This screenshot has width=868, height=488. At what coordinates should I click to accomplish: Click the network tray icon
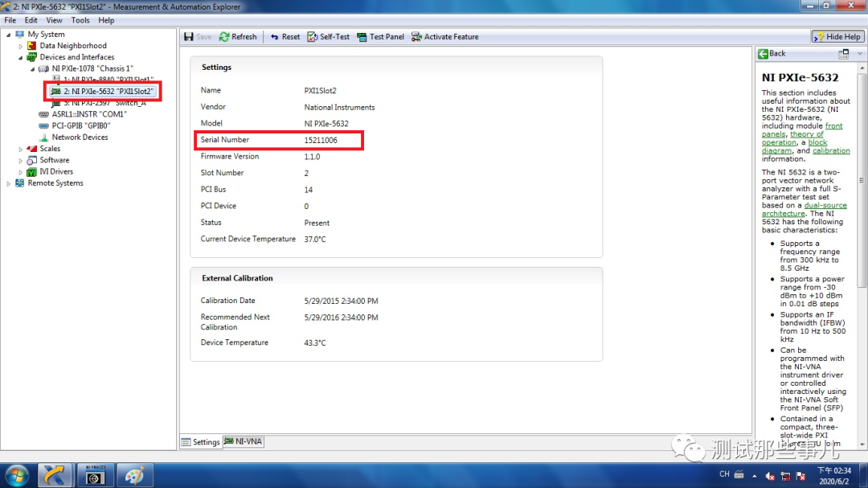point(785,476)
